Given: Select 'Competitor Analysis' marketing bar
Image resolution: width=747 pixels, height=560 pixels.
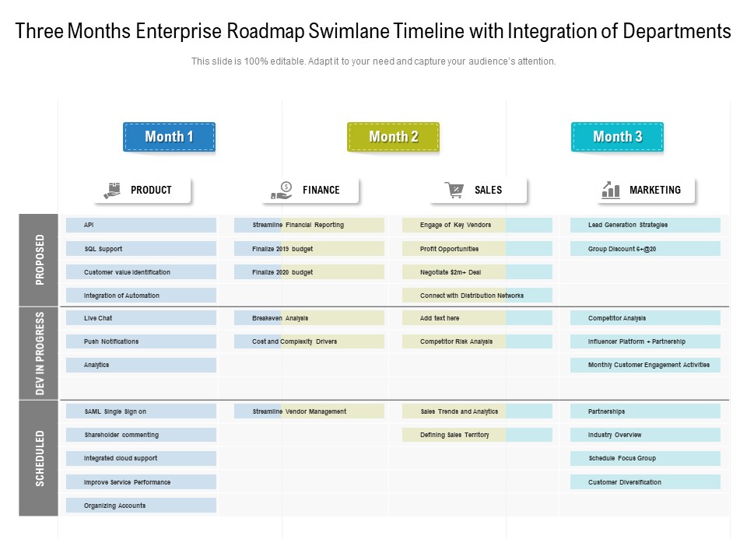Looking at the screenshot, I should 646,317.
